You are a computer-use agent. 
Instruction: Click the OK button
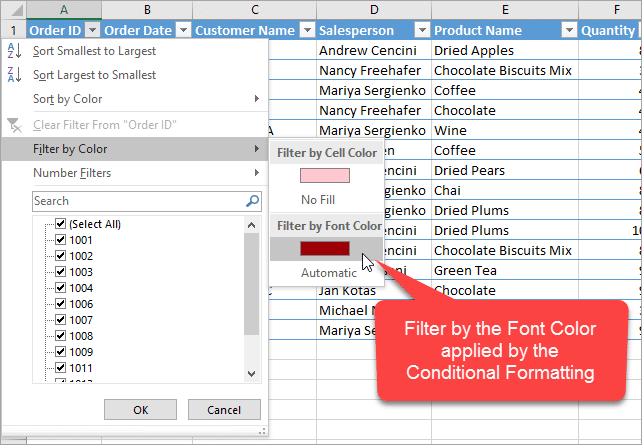point(140,410)
